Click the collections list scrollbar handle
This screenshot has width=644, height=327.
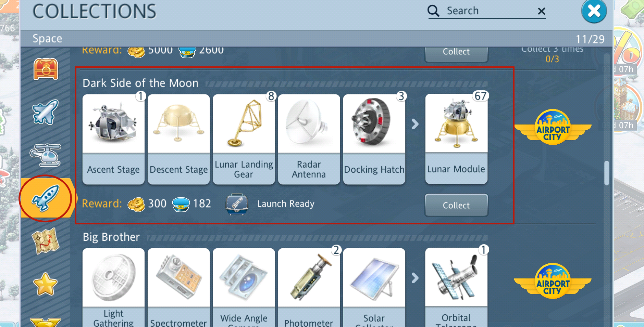click(607, 173)
